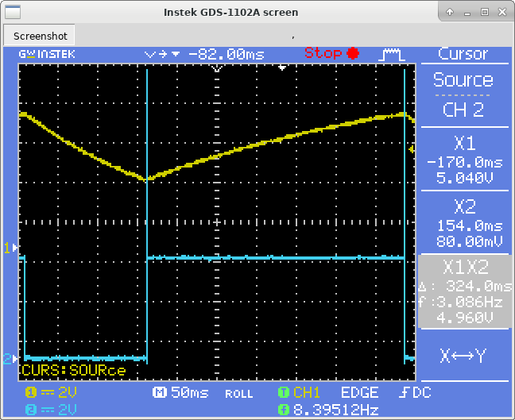Click the Cursor menu header

[463, 54]
